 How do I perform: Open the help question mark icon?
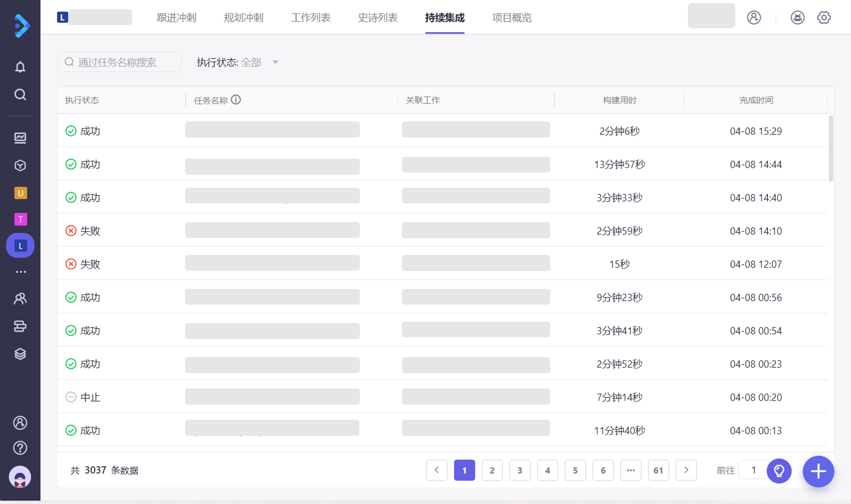(20, 448)
